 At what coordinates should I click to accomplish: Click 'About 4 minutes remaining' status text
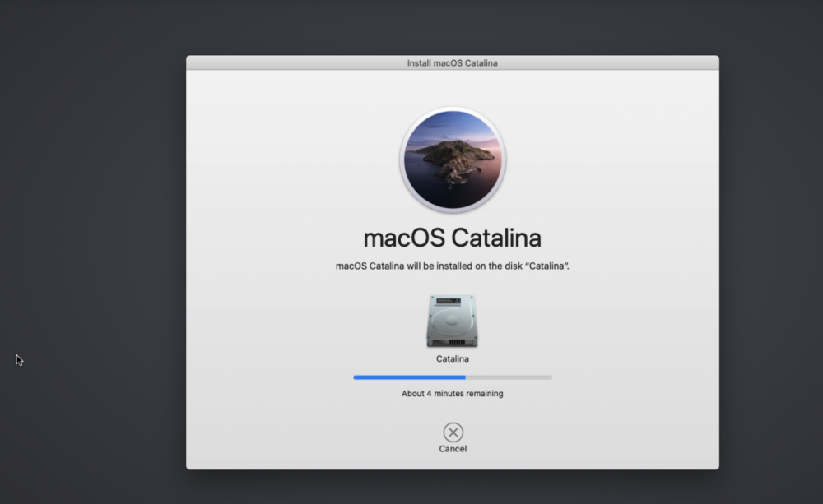(x=453, y=393)
